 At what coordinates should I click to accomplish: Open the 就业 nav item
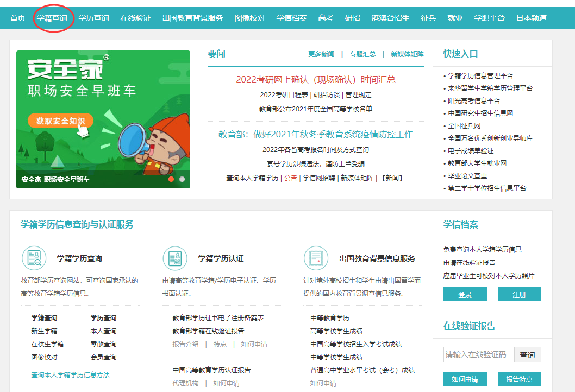[x=455, y=18]
